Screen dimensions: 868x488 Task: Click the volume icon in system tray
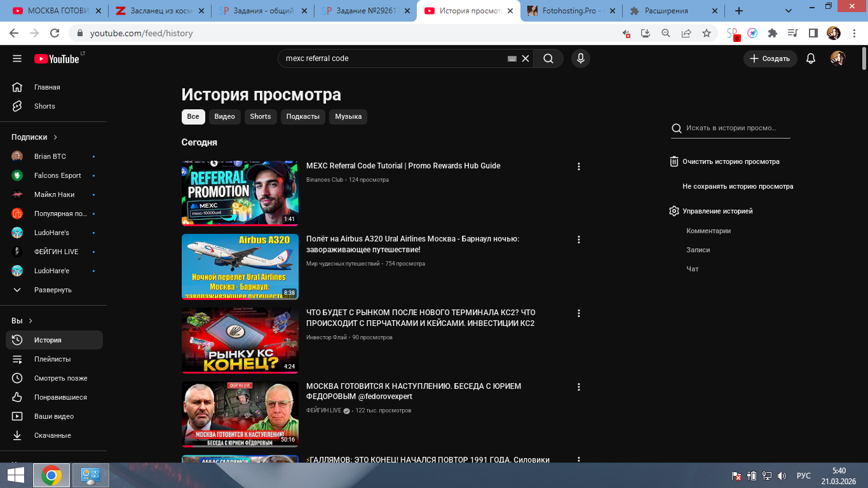tap(782, 476)
